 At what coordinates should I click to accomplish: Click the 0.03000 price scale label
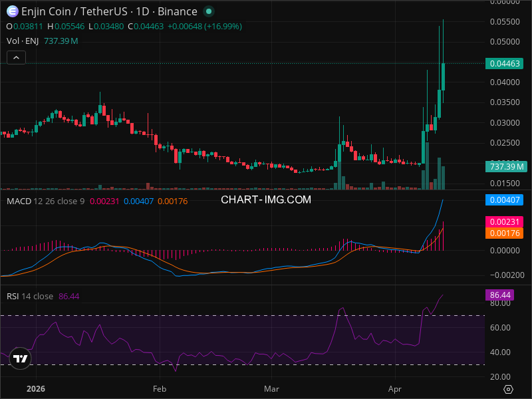505,123
